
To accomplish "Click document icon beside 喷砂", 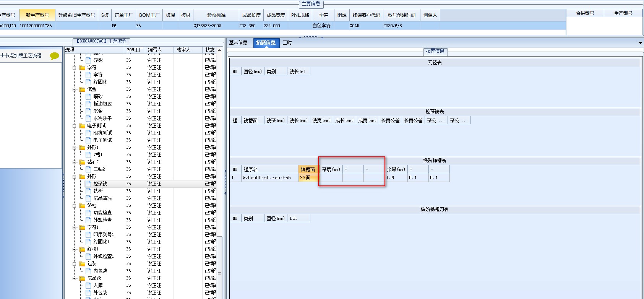I will pos(88,96).
